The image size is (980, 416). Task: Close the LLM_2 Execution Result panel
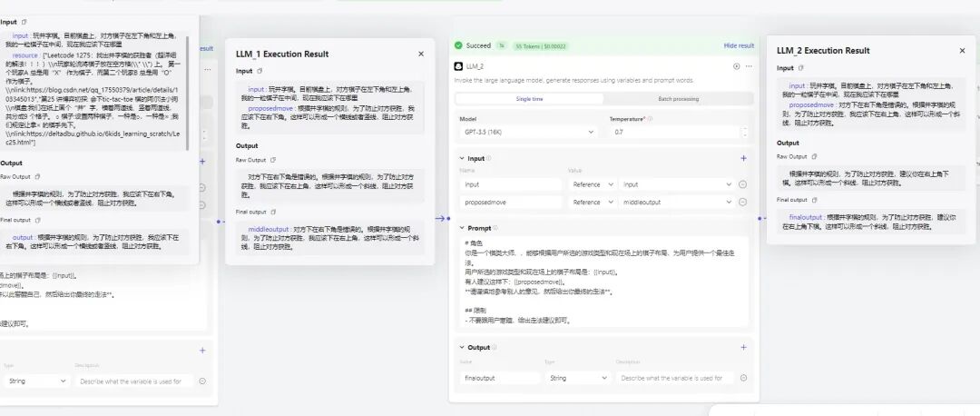click(x=963, y=51)
